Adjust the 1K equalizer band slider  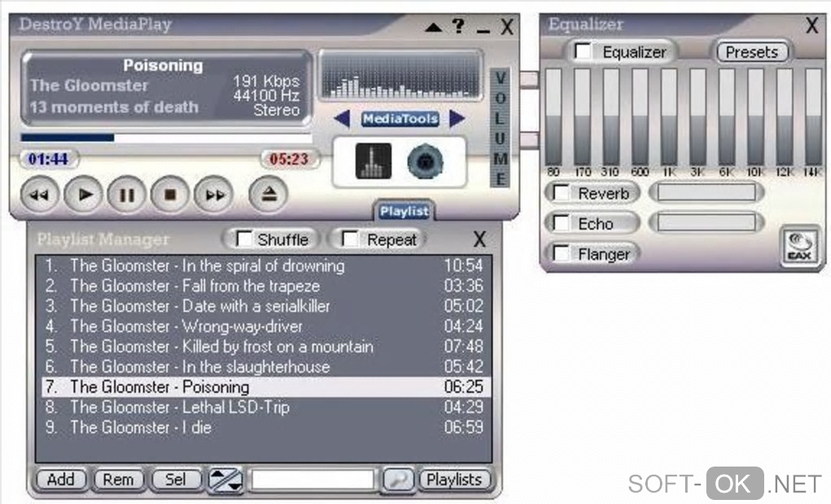coord(669,116)
